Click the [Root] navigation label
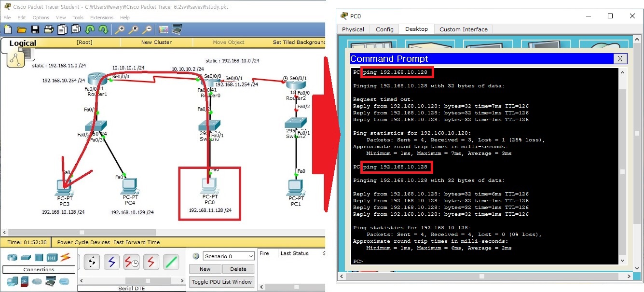Image resolution: width=644 pixels, height=292 pixels. click(x=84, y=42)
